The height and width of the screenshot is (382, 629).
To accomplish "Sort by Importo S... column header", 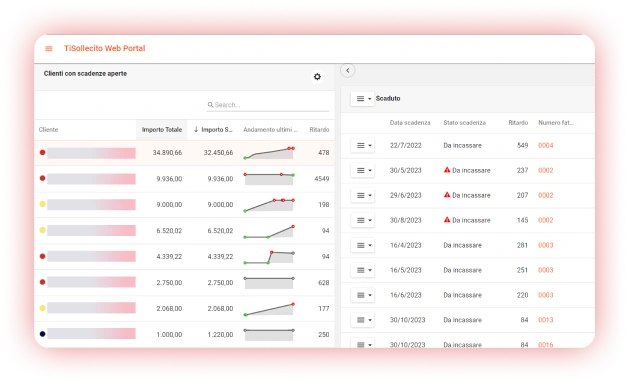I will coord(217,130).
